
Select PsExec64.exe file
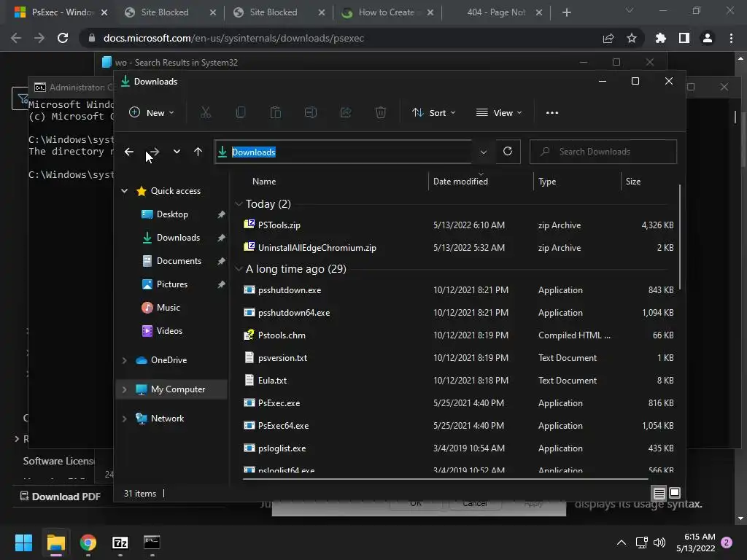pos(284,426)
